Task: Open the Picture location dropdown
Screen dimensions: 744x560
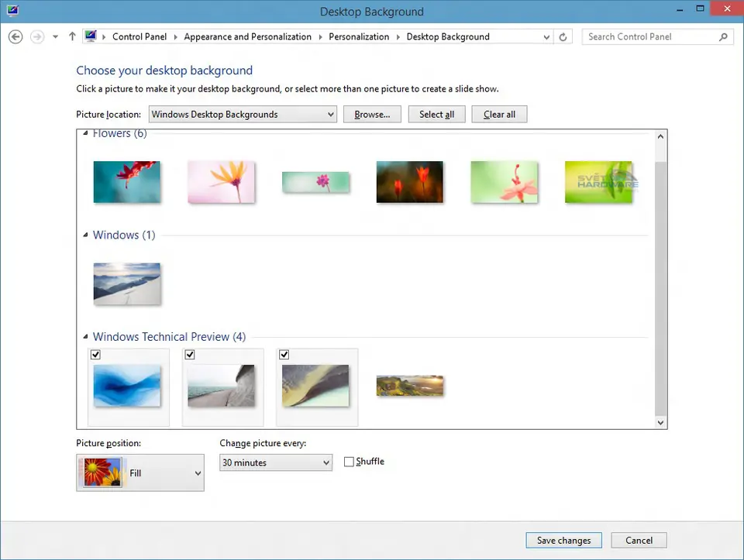Action: [243, 114]
